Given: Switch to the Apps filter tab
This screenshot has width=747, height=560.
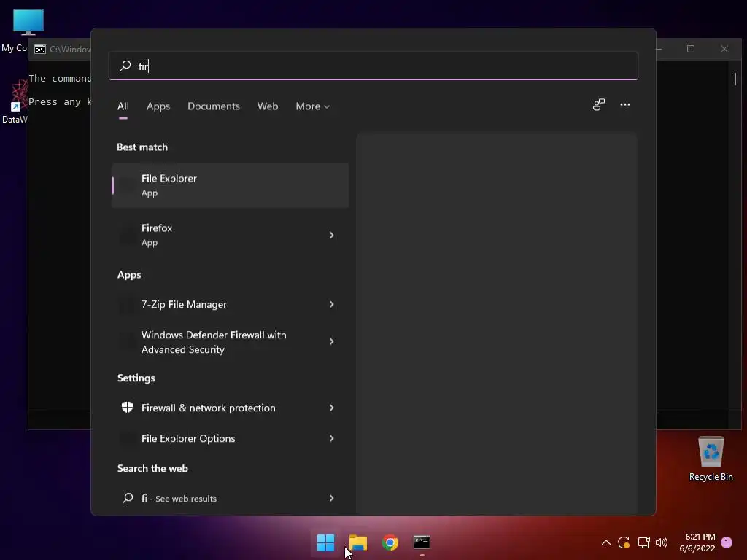Looking at the screenshot, I should [x=158, y=106].
